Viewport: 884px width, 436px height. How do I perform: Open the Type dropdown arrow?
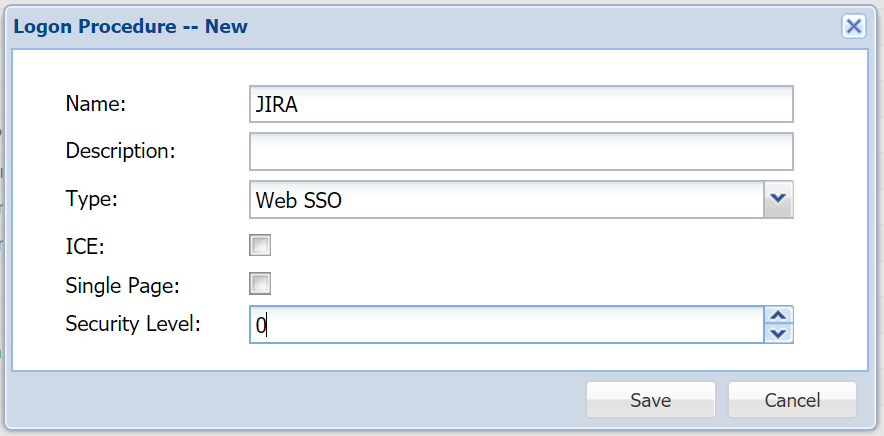pos(778,200)
